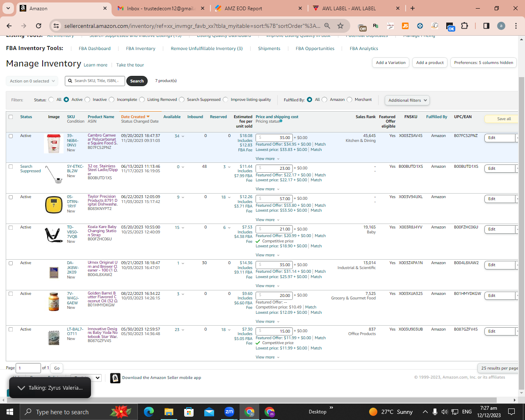Screen dimensions: 525x420
Task: Open the taskbar volume icon
Action: [445, 412]
